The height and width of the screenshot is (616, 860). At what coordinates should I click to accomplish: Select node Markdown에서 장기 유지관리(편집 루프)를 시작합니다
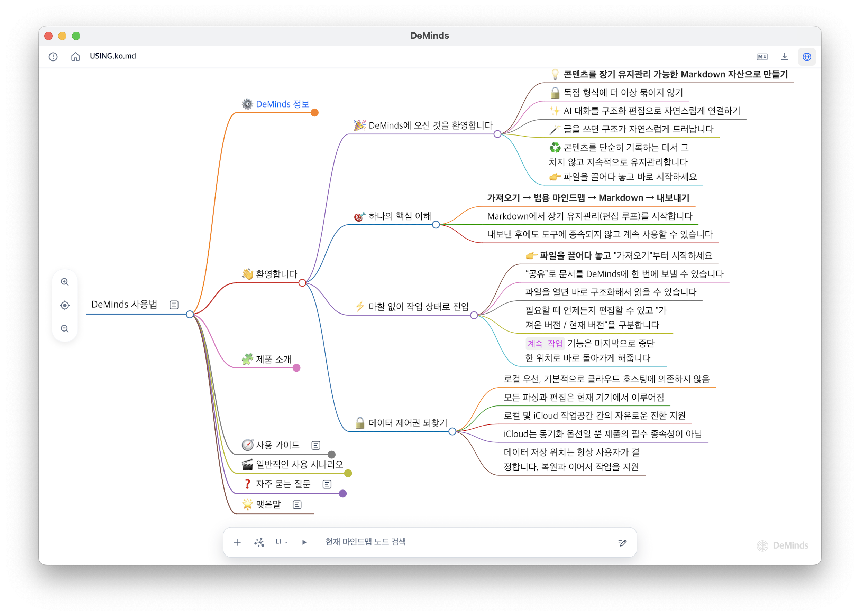pos(589,216)
